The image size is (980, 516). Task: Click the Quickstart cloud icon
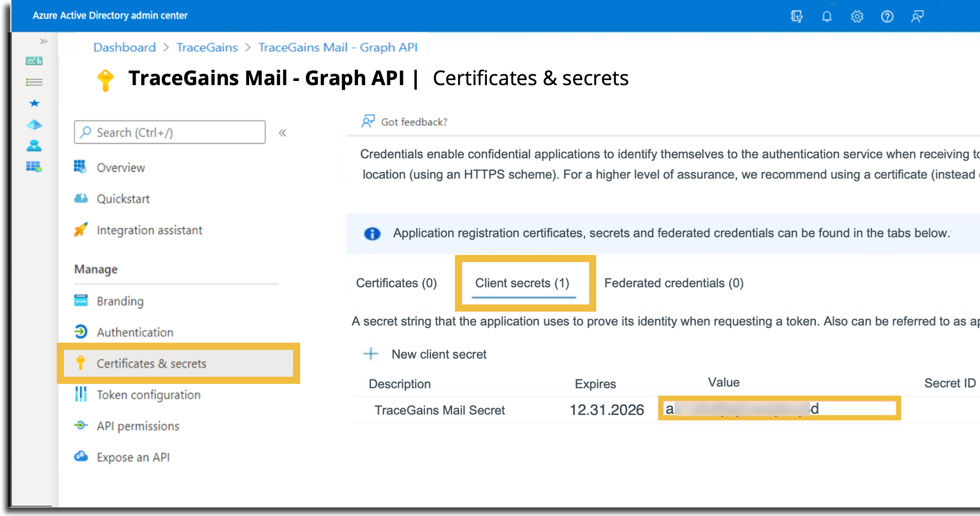pos(81,198)
